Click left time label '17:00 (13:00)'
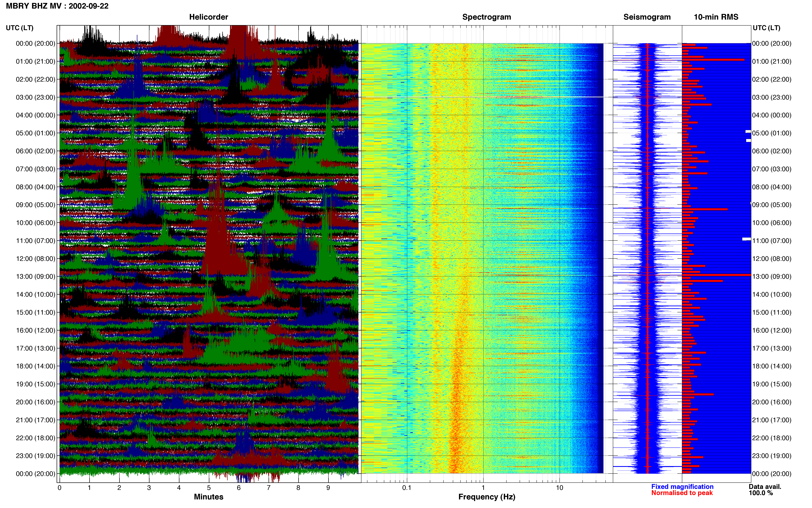The height and width of the screenshot is (508, 812). 36,348
